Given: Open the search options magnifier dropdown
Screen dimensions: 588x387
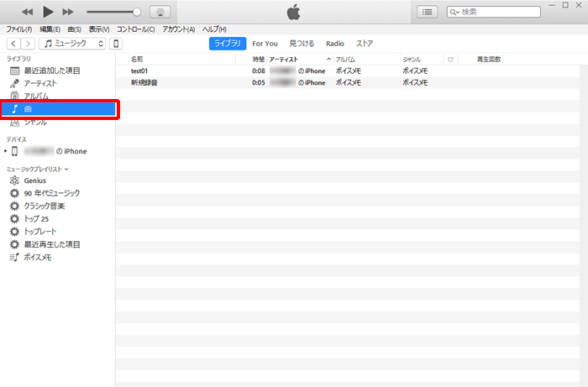Looking at the screenshot, I should pos(454,12).
